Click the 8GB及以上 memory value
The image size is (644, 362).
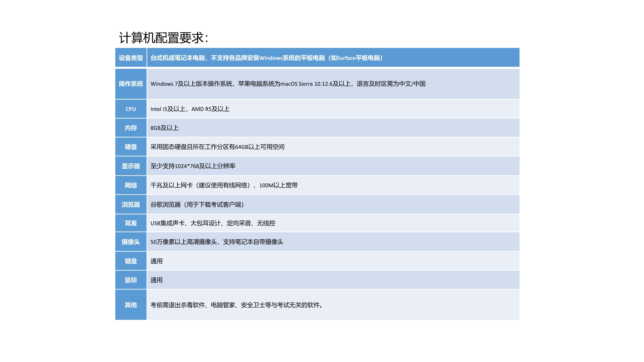point(165,128)
